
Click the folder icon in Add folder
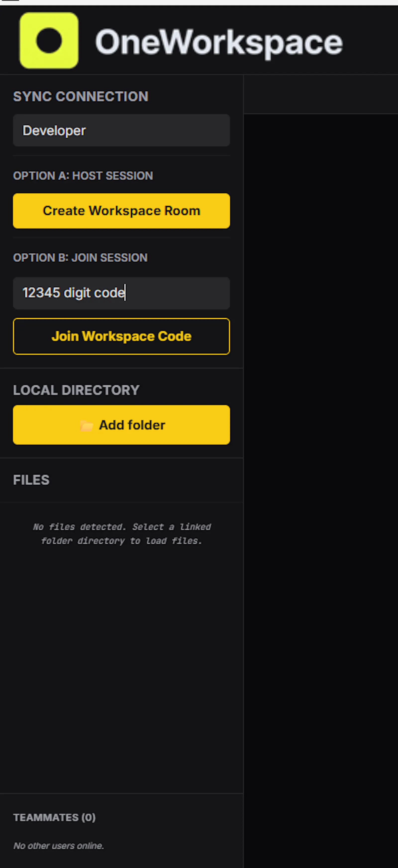pyautogui.click(x=86, y=426)
